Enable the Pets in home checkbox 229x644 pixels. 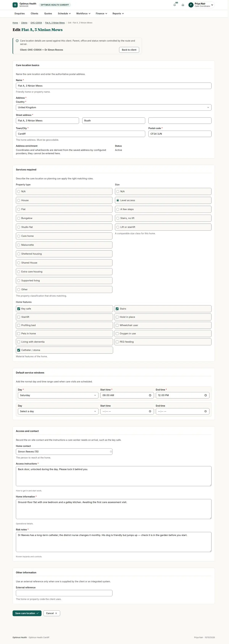(19, 333)
